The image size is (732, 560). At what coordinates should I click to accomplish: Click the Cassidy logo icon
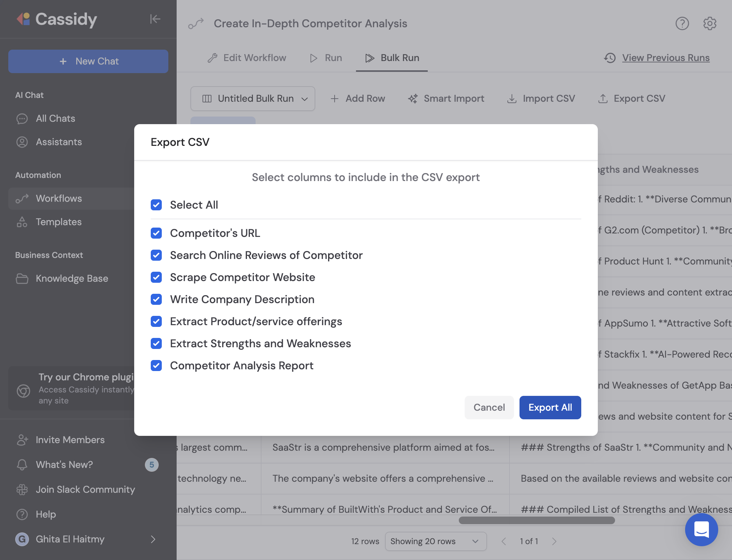click(x=23, y=19)
